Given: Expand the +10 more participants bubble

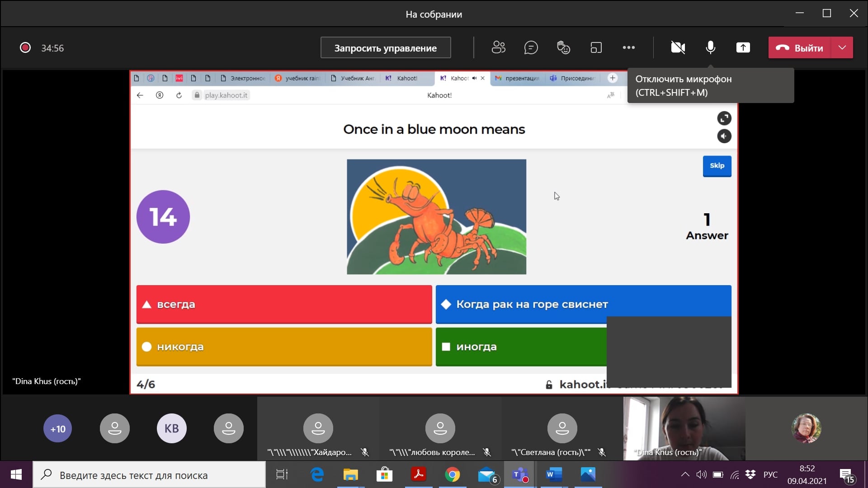Looking at the screenshot, I should 57,428.
